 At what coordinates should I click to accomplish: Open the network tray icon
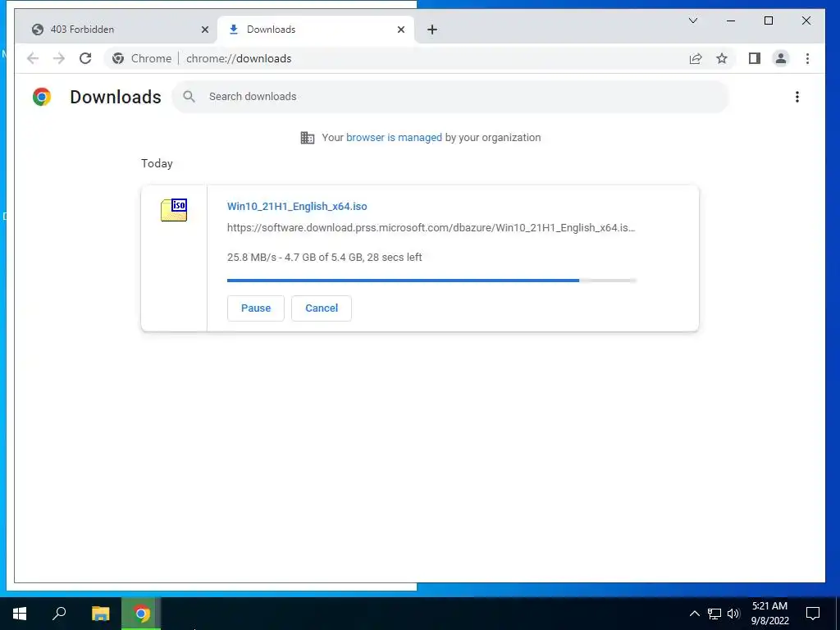(714, 614)
